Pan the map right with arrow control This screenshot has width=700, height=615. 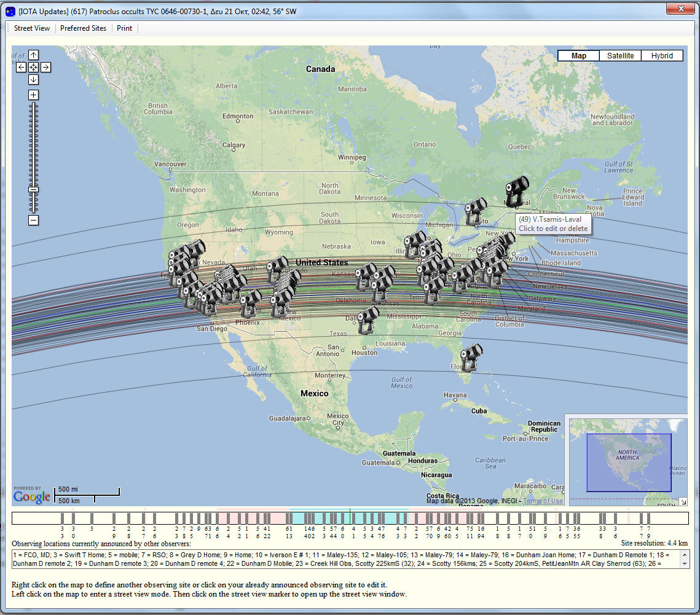pyautogui.click(x=45, y=68)
